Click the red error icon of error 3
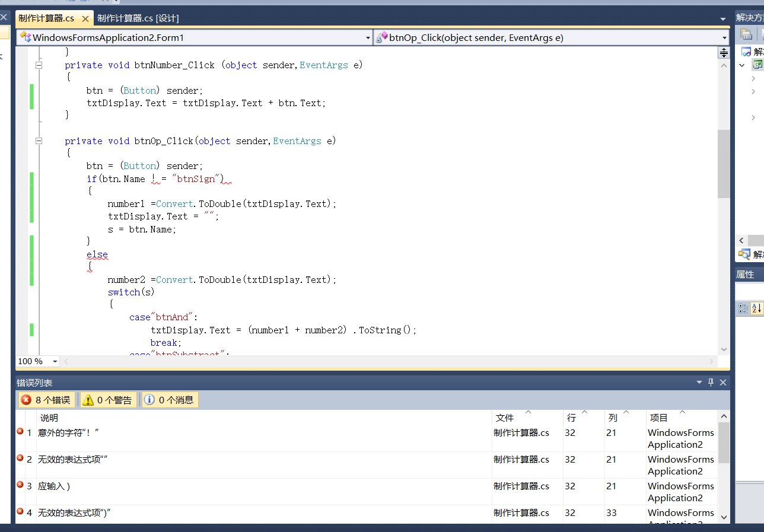This screenshot has height=532, width=764. (20, 485)
